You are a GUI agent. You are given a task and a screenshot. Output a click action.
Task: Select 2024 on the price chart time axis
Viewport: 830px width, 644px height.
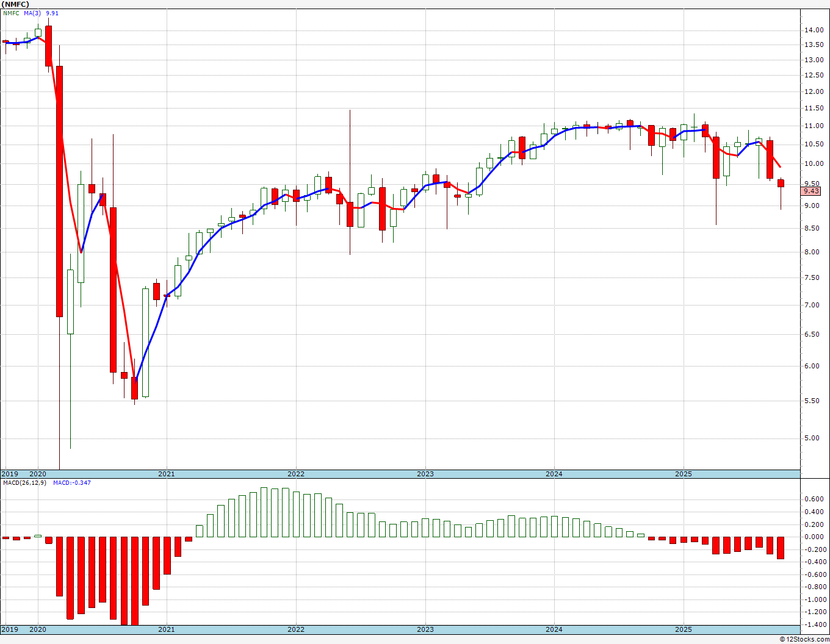[x=554, y=474]
